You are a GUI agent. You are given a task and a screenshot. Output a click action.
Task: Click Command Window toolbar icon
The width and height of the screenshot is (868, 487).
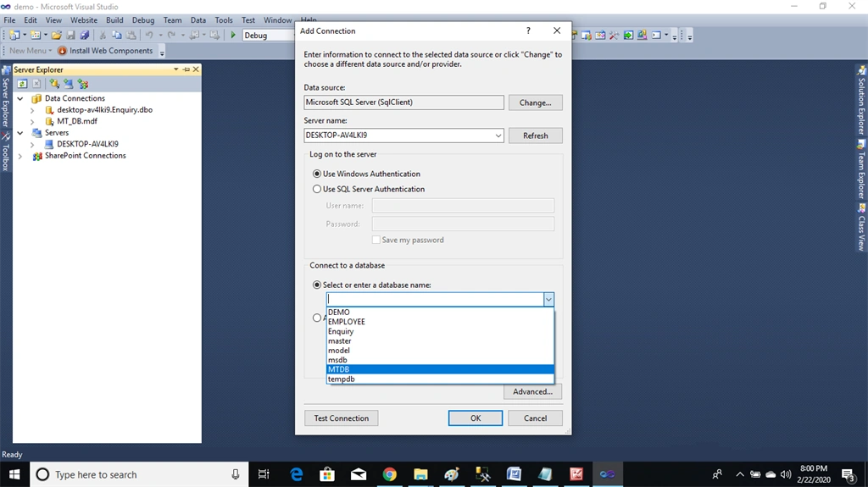(x=657, y=35)
